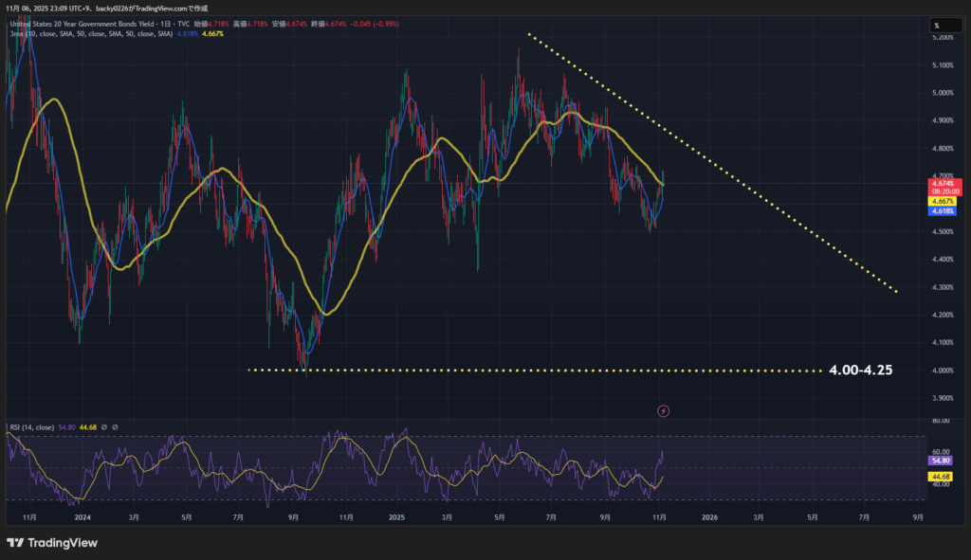Viewport: 971px width, 560px height.
Task: Select the RSI (14, close) indicator label
Action: click(30, 427)
